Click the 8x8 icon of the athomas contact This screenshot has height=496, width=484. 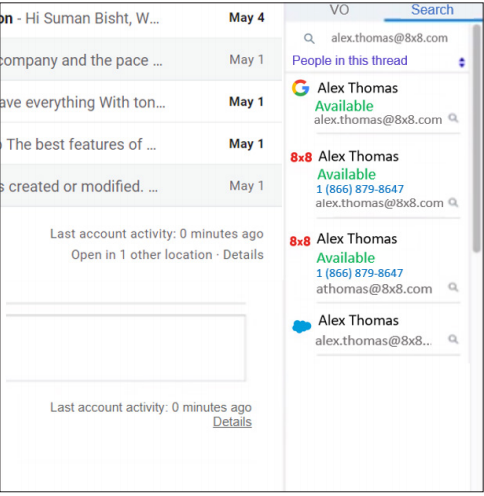tap(300, 241)
